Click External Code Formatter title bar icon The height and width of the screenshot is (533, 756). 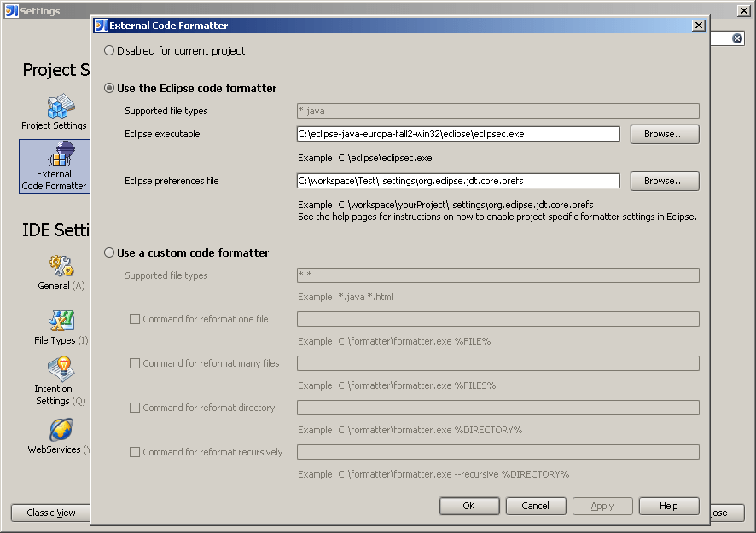[x=101, y=26]
